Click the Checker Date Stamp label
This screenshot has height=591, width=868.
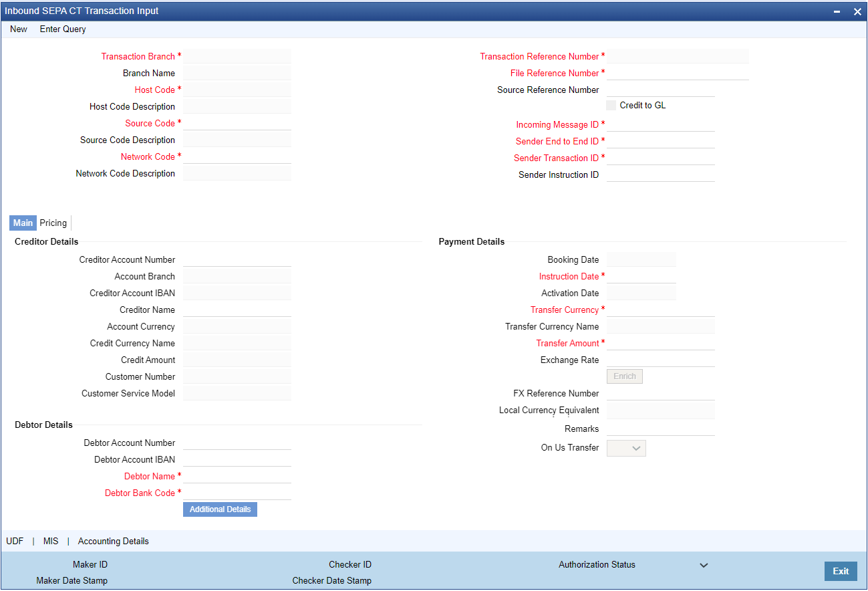click(332, 580)
